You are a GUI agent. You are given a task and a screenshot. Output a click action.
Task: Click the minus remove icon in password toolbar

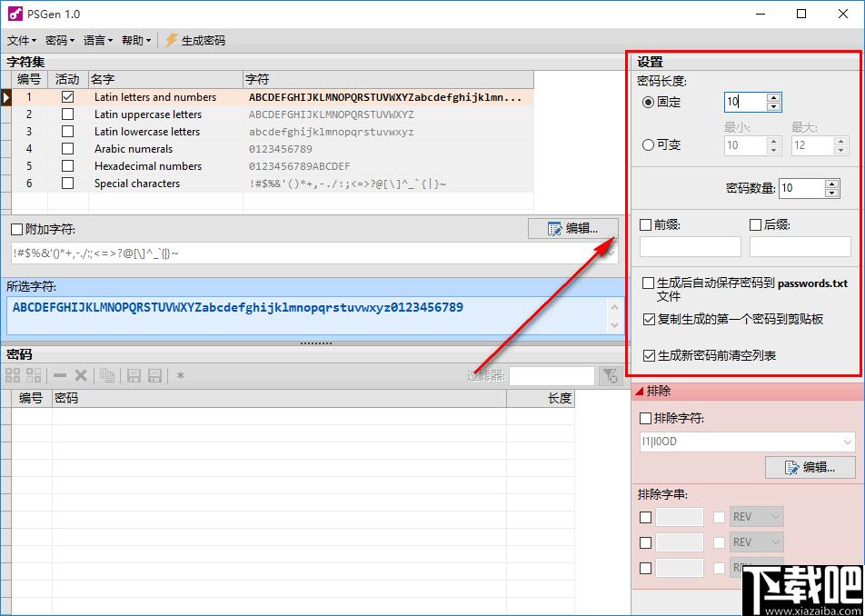[x=60, y=375]
